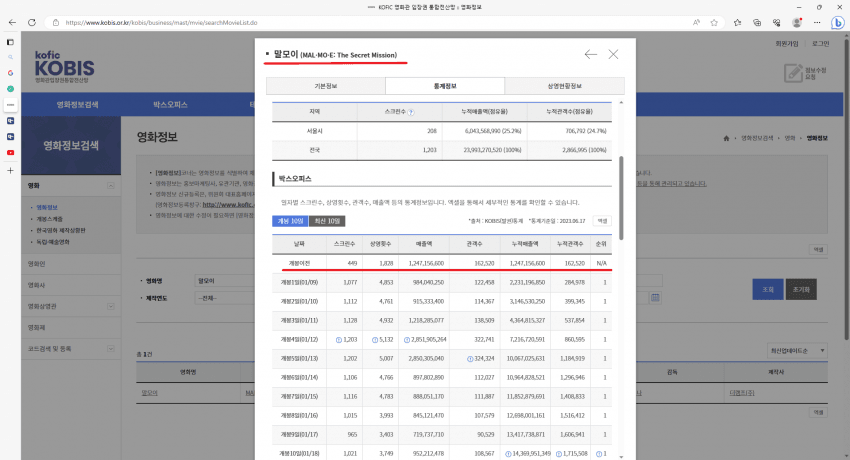Open the browser settings ellipsis menu
The image size is (850, 460).
point(816,22)
